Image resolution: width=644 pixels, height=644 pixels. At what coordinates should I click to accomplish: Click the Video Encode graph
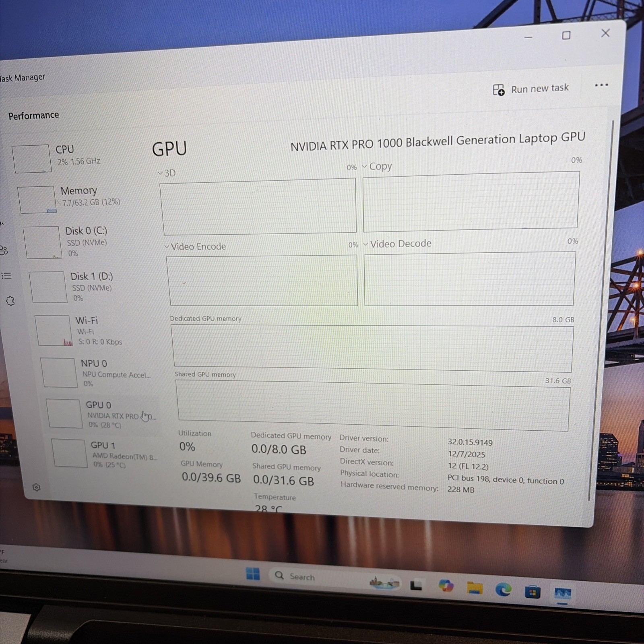pos(262,281)
